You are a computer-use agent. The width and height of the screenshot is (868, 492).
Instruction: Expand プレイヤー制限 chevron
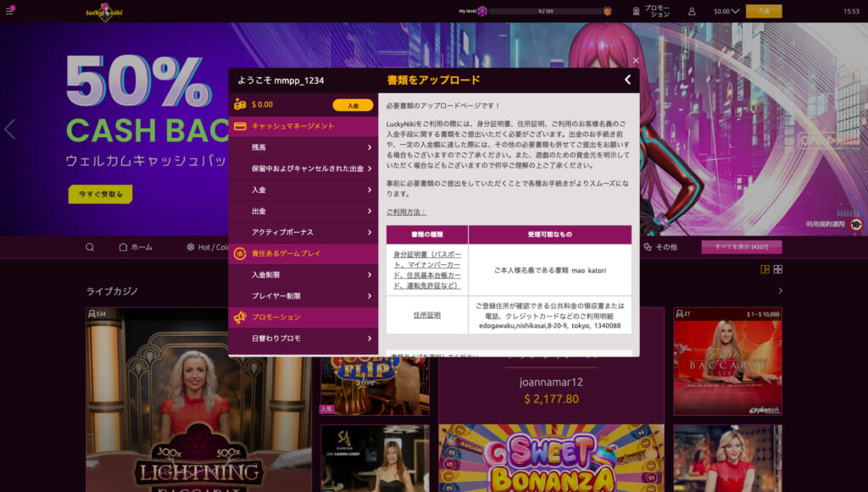pos(370,296)
